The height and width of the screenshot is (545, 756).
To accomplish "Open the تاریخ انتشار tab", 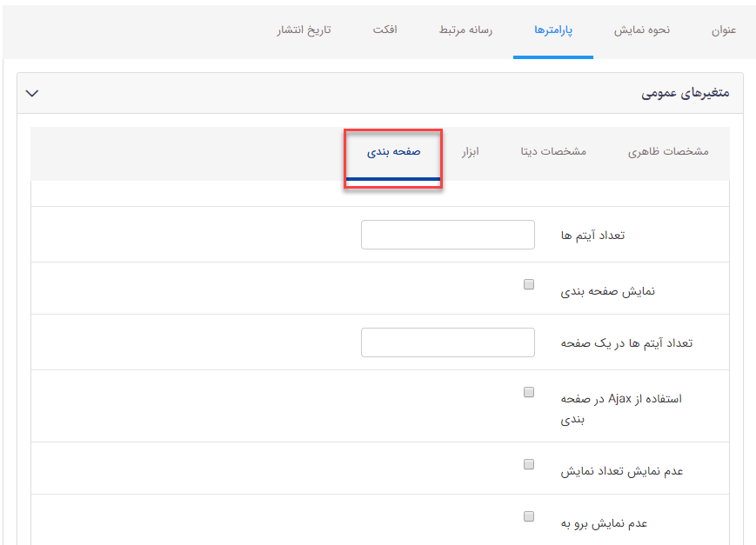I will tap(302, 30).
